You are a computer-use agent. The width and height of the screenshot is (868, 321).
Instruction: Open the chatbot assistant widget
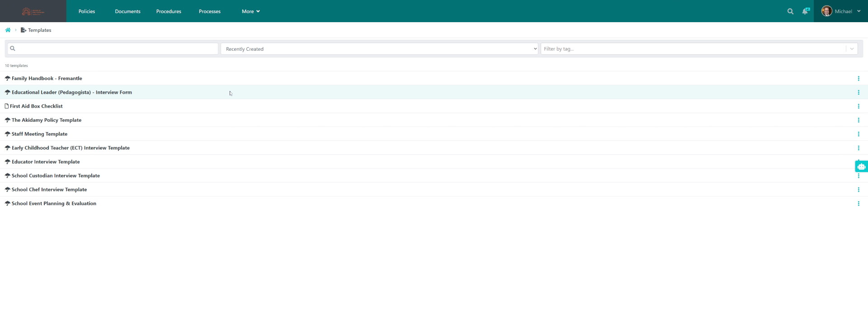(x=861, y=167)
